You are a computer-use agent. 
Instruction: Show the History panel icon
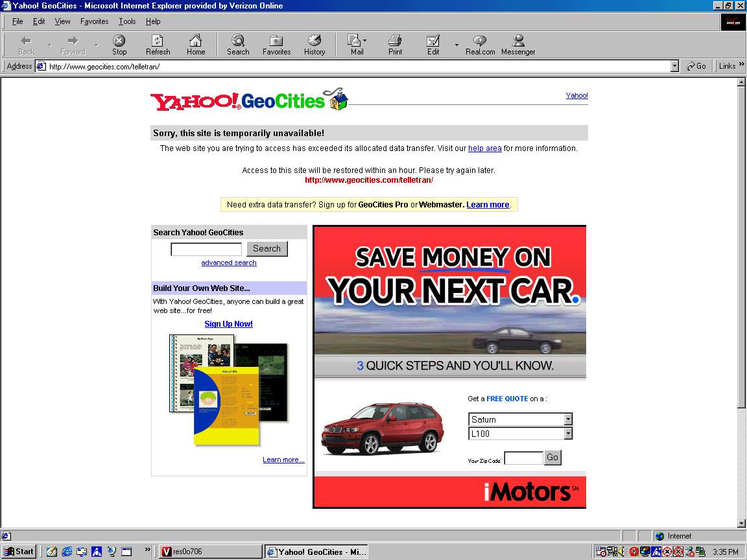[314, 45]
